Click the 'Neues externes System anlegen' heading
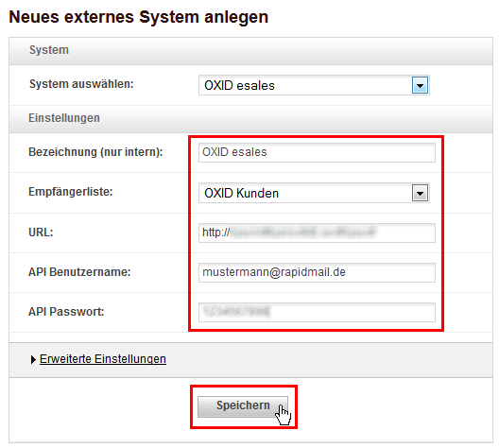The width and height of the screenshot is (499, 448). [x=139, y=17]
